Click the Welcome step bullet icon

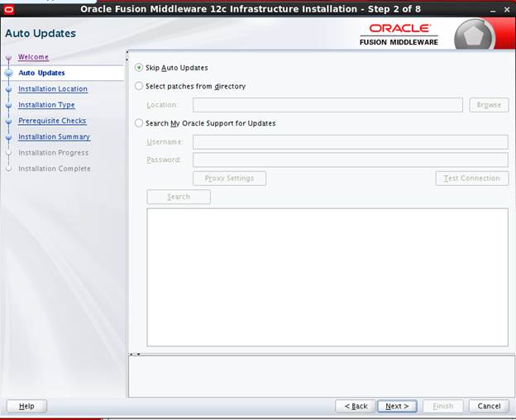[x=9, y=58]
